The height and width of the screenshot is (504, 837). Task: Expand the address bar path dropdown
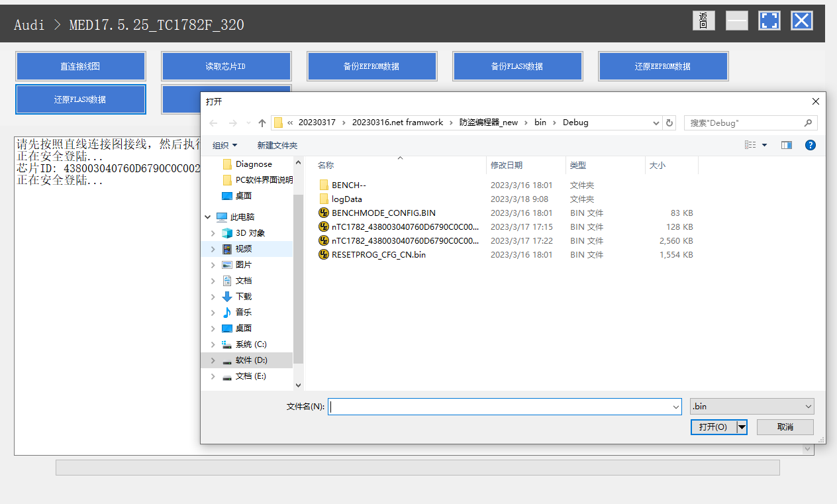656,123
